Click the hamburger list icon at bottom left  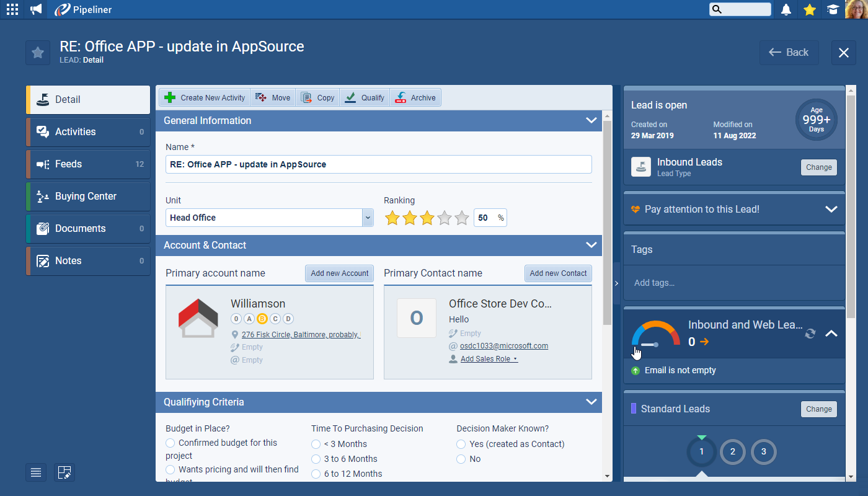pyautogui.click(x=36, y=472)
